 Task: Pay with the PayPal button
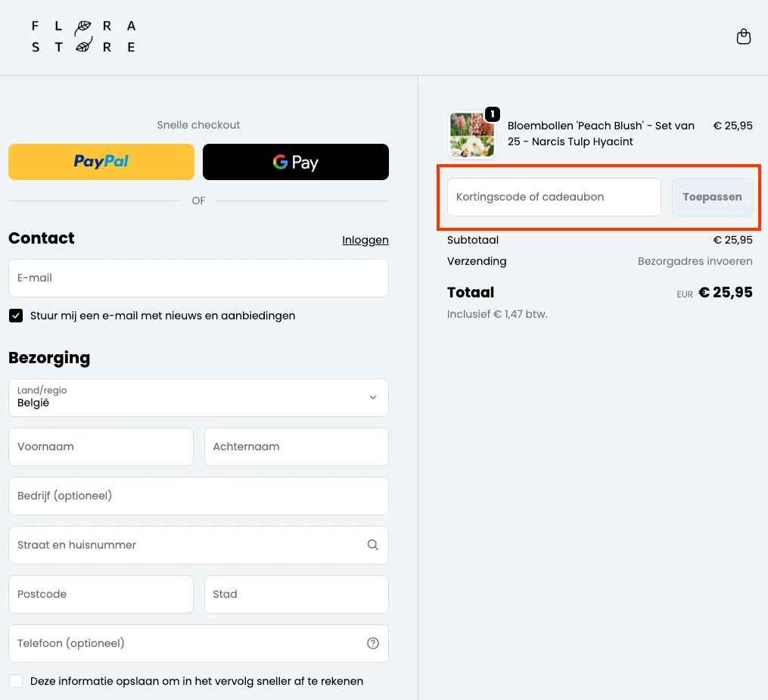[x=101, y=162]
